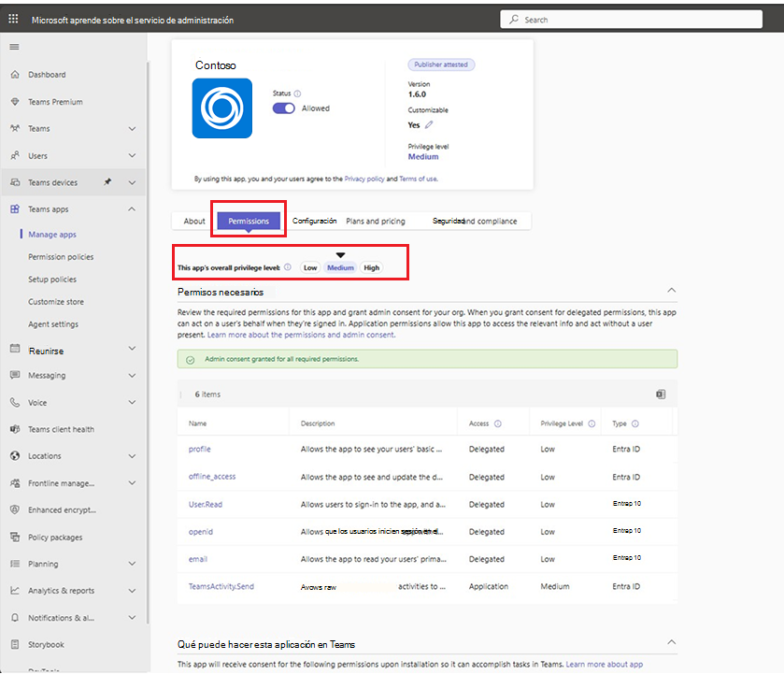Click the edit pencil next to Customizable Yes
This screenshot has height=674, width=784.
click(x=429, y=124)
